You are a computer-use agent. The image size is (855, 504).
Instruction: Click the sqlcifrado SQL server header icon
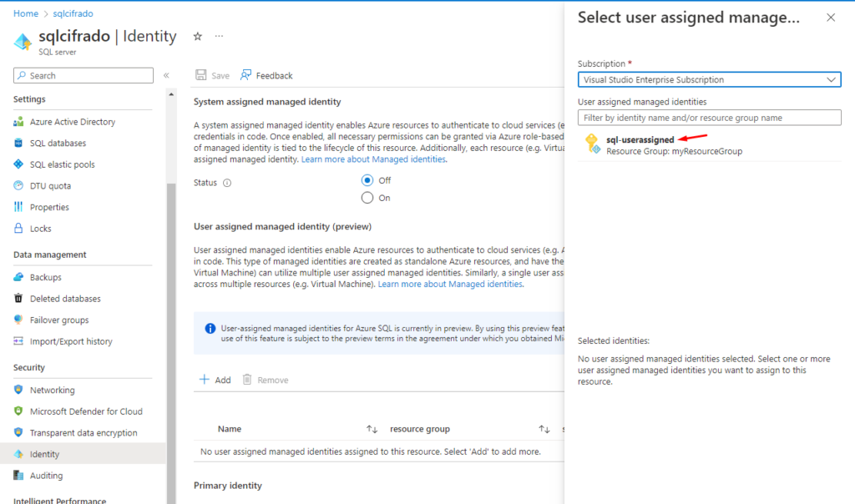pos(23,42)
